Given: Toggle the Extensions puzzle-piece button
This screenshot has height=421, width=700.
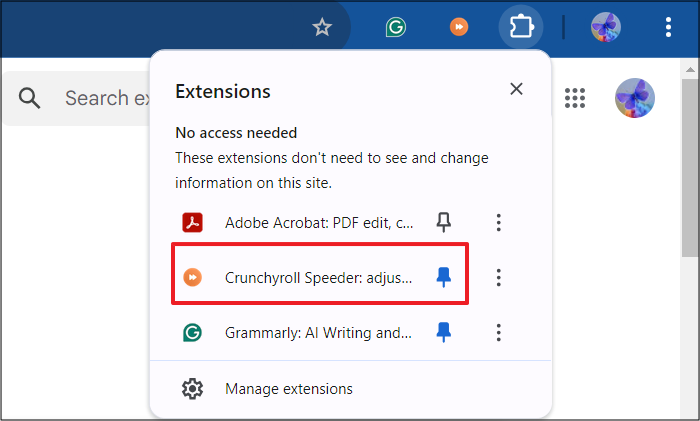Looking at the screenshot, I should tap(521, 27).
